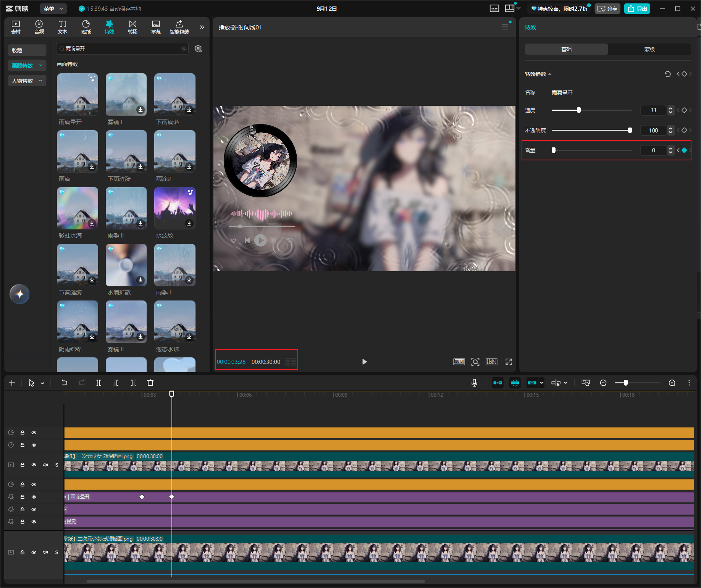
Task: Expand the 画面特效 category
Action: tap(27, 65)
